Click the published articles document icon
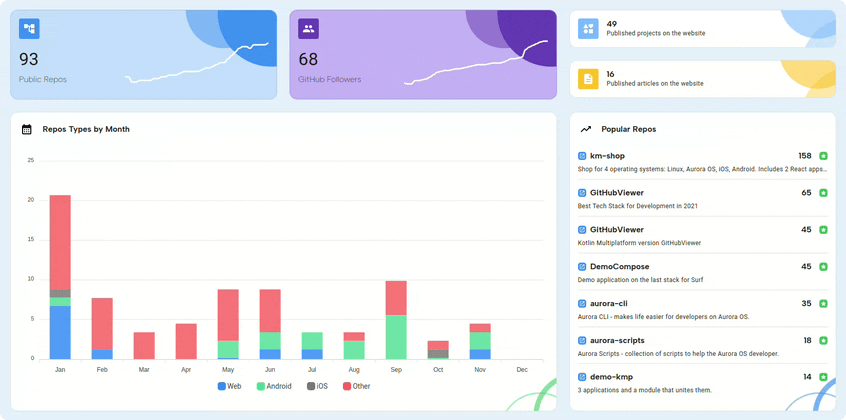 [x=588, y=79]
